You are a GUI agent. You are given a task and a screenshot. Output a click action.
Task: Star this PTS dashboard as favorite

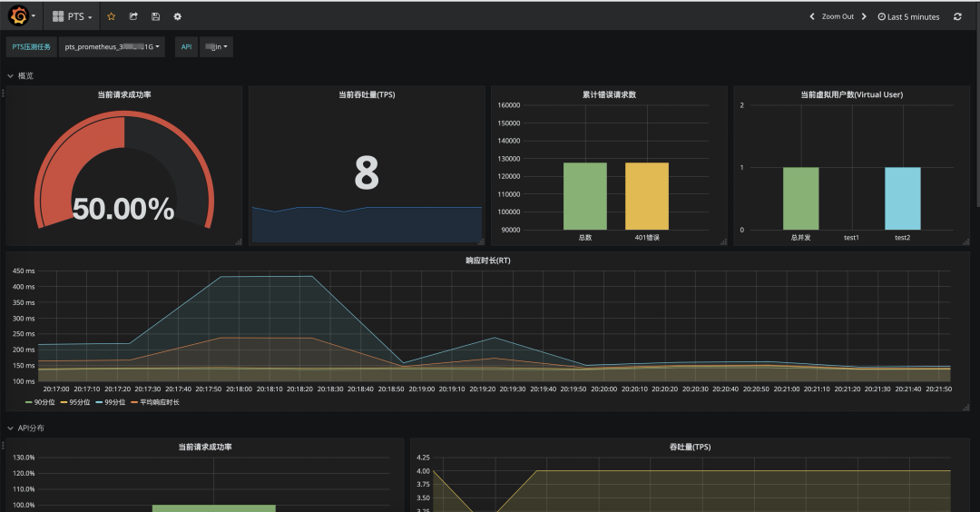coord(112,16)
